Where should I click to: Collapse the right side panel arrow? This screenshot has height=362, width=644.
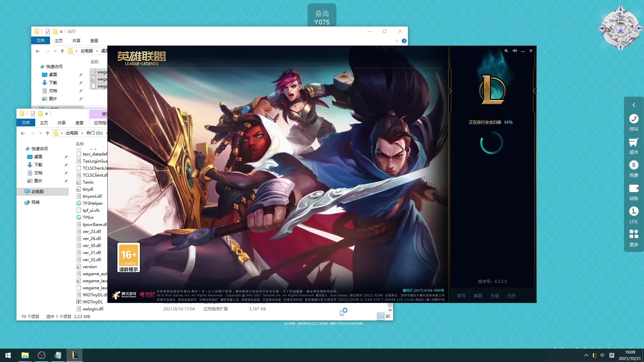(634, 105)
